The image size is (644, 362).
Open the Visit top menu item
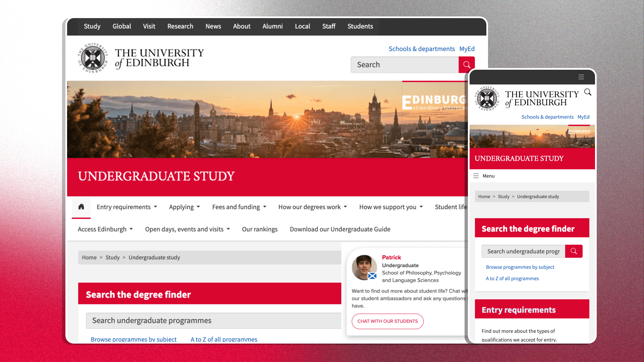click(149, 26)
